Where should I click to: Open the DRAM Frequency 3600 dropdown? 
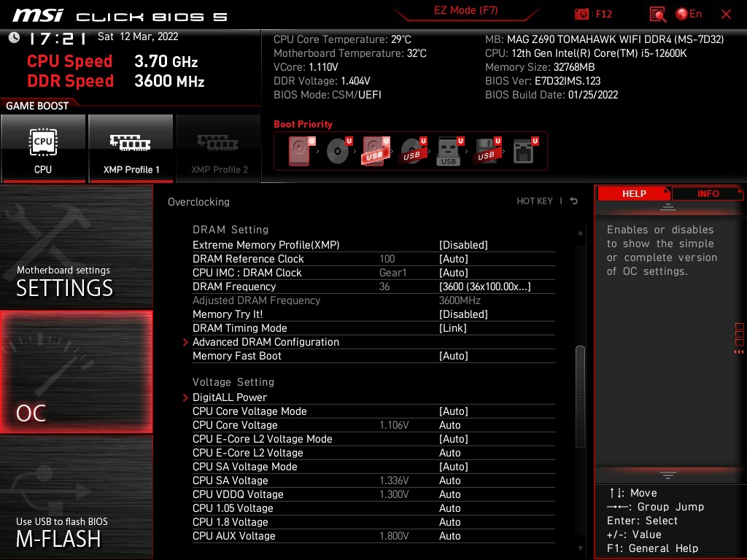tap(484, 286)
